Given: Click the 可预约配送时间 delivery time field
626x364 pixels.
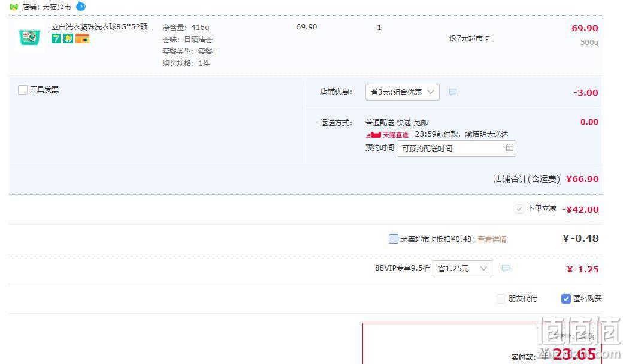Looking at the screenshot, I should click(x=456, y=148).
